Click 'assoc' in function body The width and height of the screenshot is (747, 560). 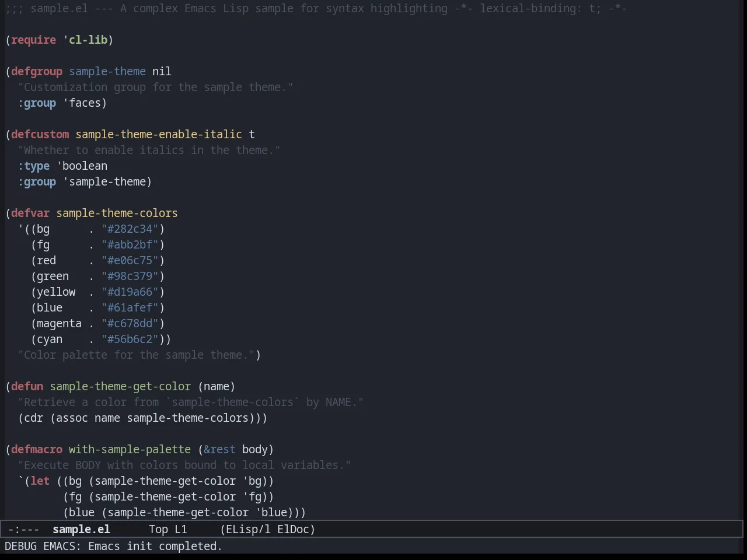click(72, 418)
